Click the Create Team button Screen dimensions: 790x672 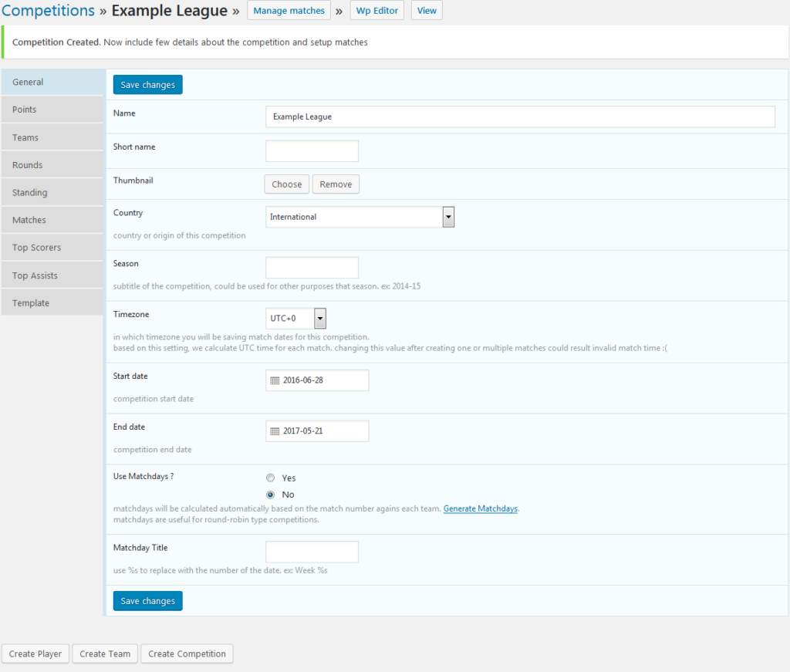click(105, 653)
